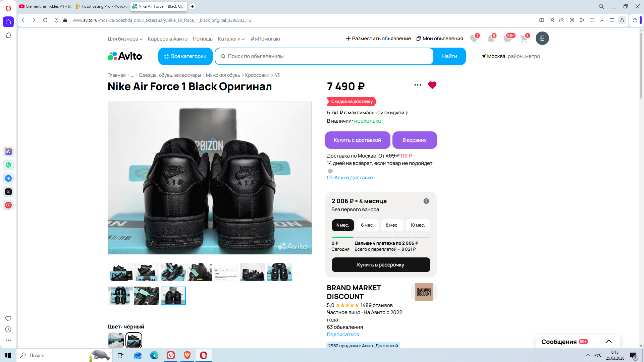Open the shopping cart icon in header
Image resolution: width=644 pixels, height=362 pixels.
[x=524, y=39]
